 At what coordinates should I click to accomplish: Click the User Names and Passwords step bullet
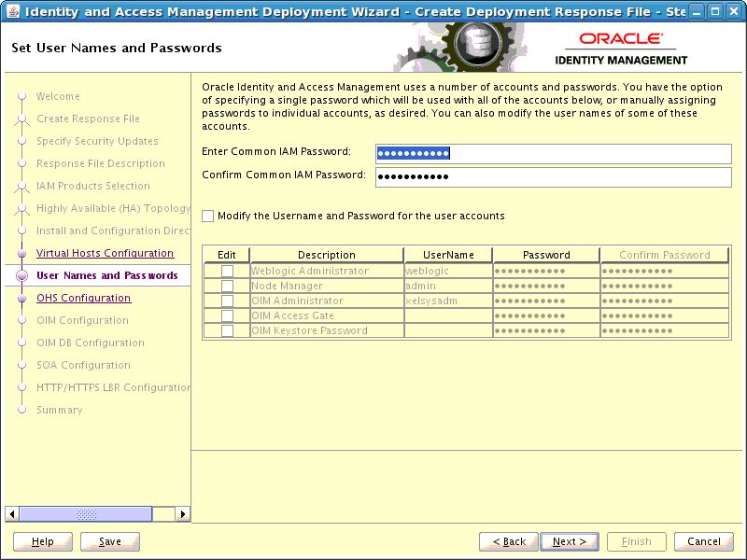point(21,275)
